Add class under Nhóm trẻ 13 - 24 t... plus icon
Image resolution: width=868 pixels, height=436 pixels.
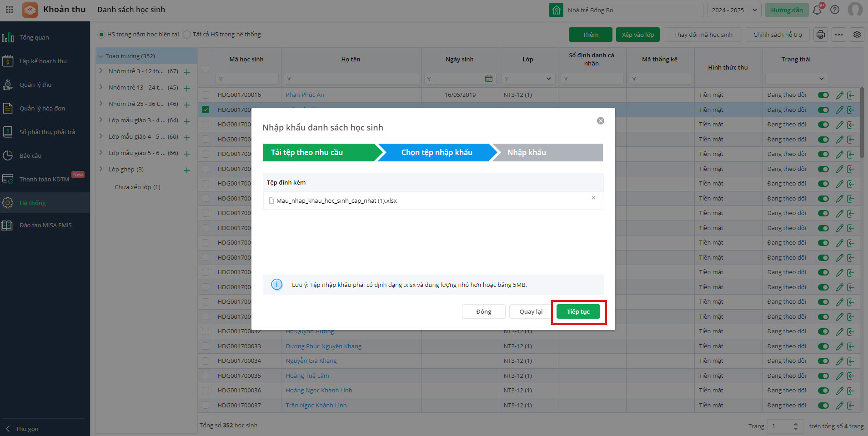(187, 88)
